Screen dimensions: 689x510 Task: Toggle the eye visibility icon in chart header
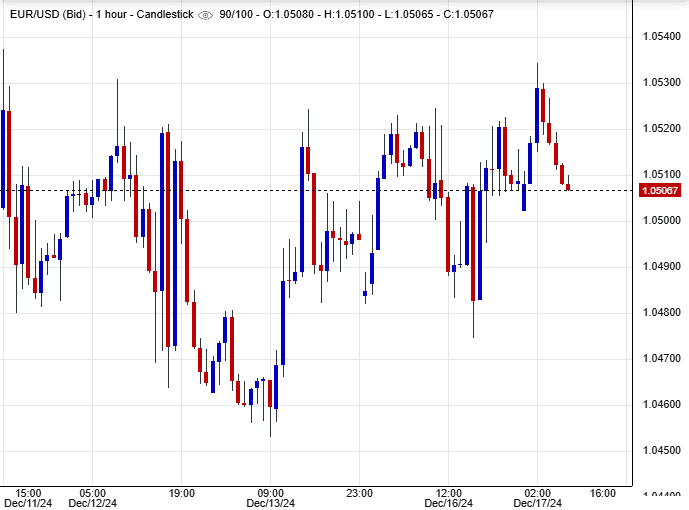[206, 15]
